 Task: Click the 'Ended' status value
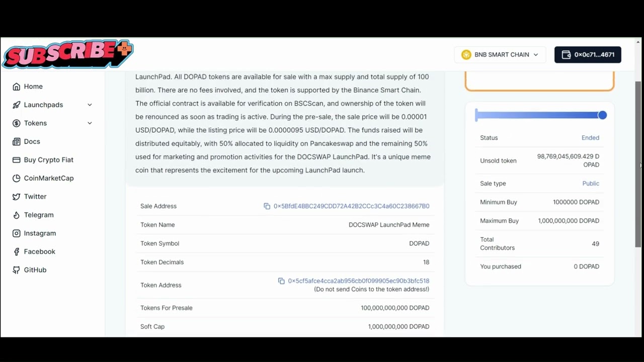point(590,138)
